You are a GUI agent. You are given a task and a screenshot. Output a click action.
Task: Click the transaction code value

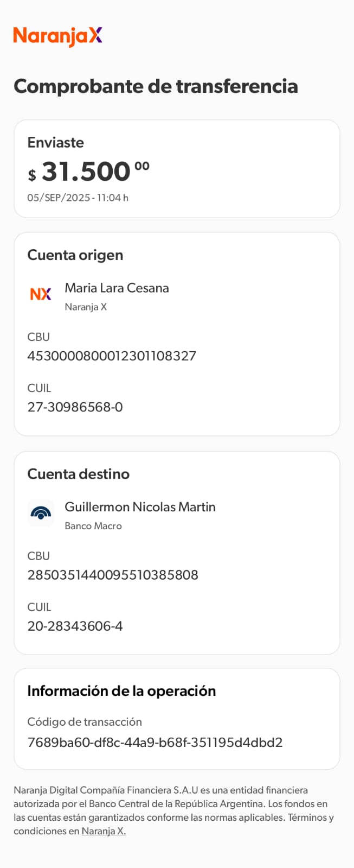click(x=155, y=743)
